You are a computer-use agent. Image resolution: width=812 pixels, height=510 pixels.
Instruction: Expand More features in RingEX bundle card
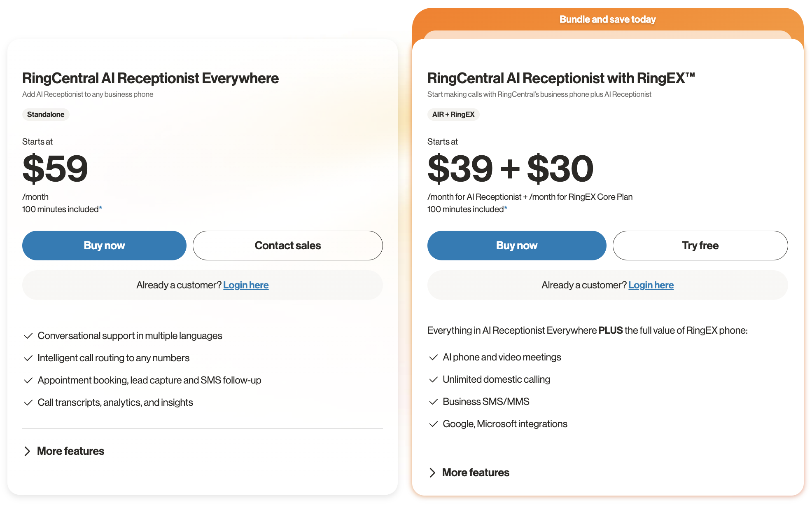476,473
